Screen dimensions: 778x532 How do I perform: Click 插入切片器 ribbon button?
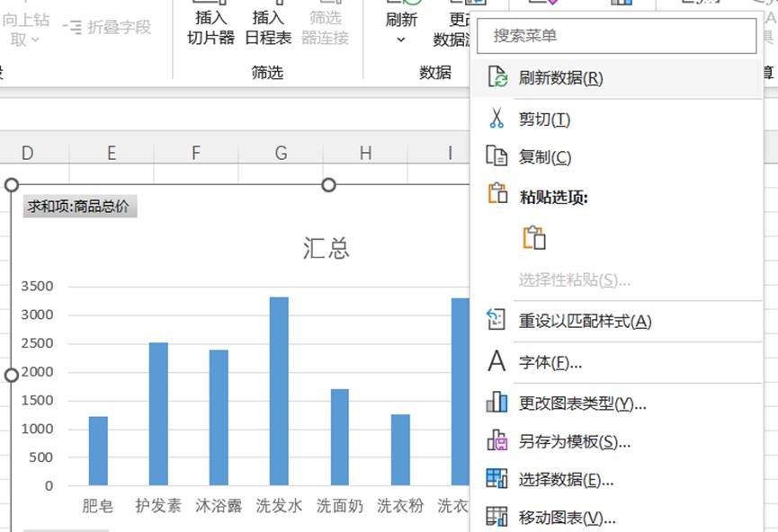click(x=210, y=23)
